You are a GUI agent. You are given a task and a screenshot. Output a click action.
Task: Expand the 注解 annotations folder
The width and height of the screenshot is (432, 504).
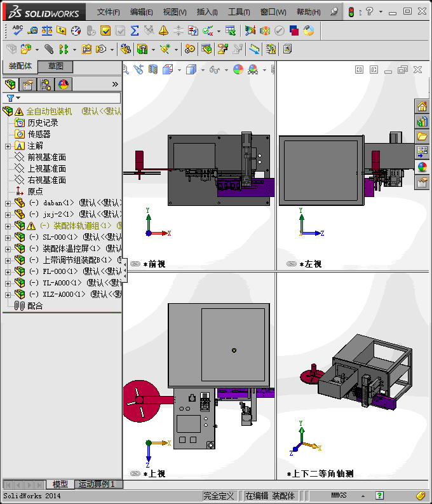[x=8, y=146]
